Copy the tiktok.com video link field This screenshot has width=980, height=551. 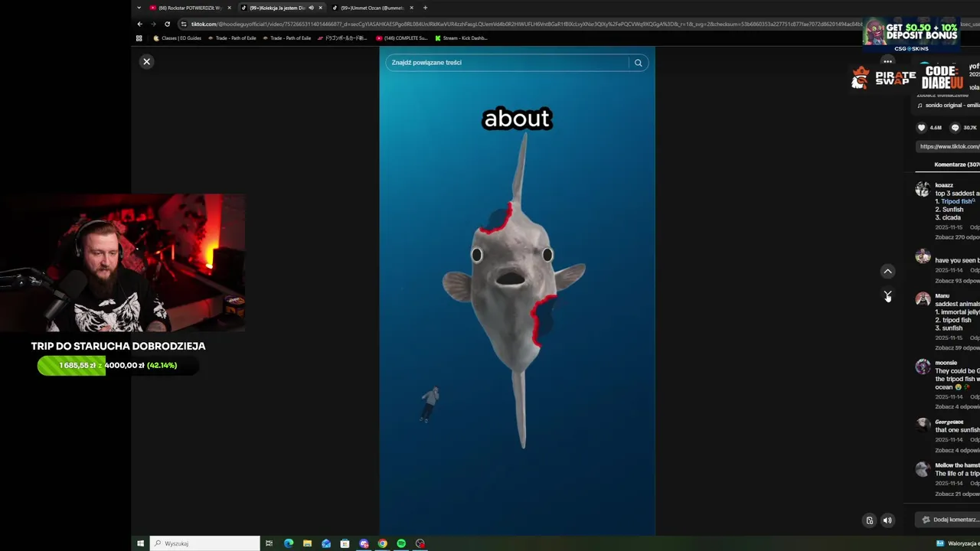pos(948,146)
